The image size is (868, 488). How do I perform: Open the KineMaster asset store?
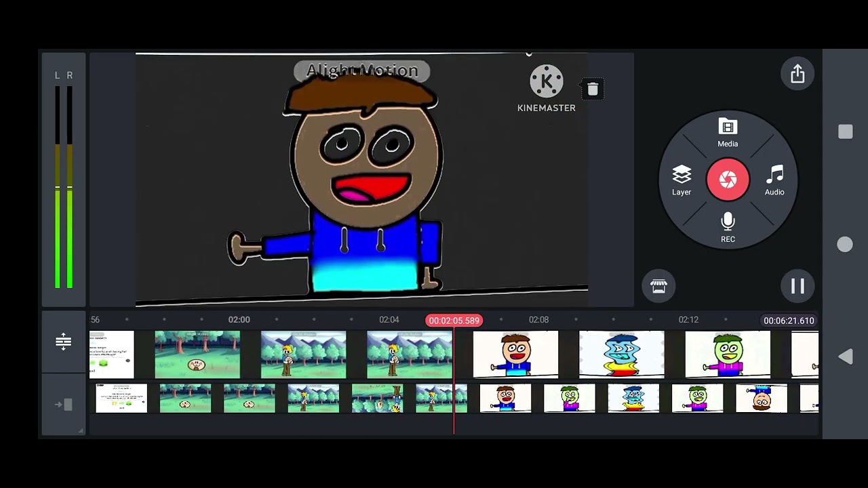coord(658,286)
